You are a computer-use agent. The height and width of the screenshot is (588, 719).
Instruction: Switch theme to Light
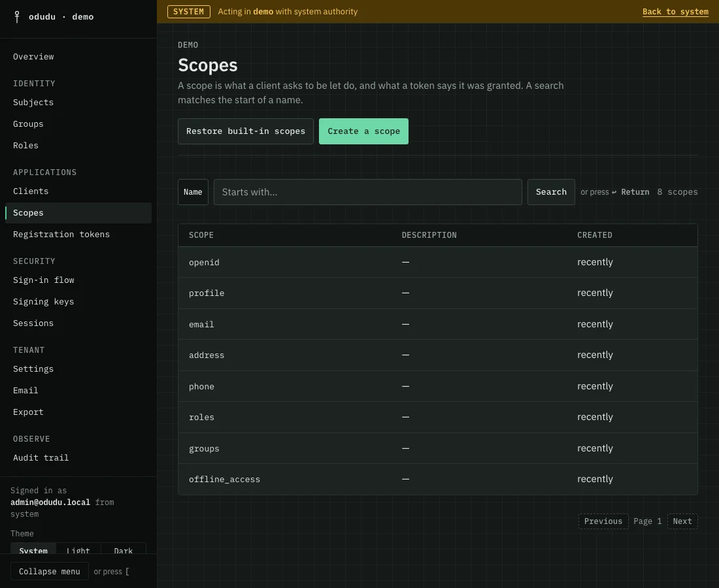[78, 549]
